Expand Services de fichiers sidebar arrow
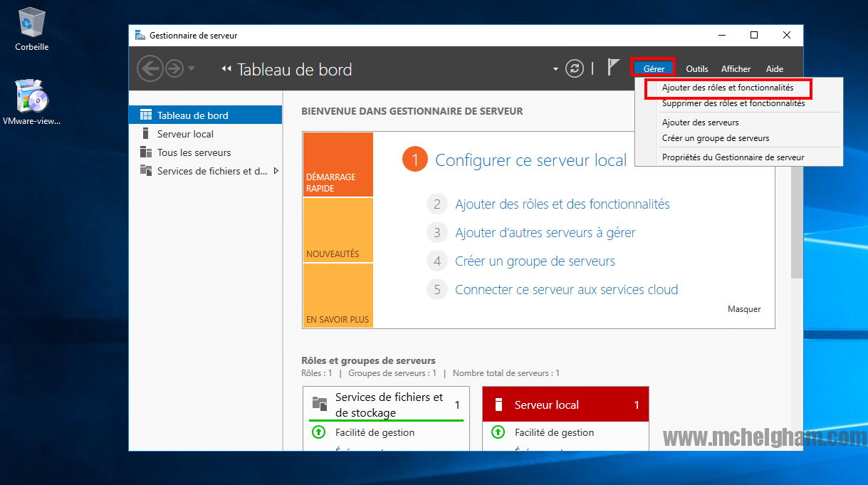 pos(276,171)
